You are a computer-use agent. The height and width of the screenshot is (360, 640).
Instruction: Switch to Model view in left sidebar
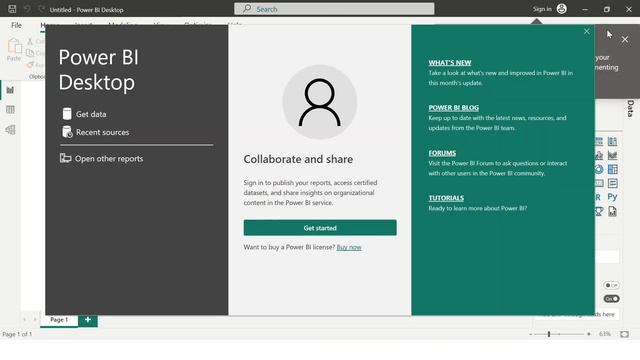pos(10,130)
